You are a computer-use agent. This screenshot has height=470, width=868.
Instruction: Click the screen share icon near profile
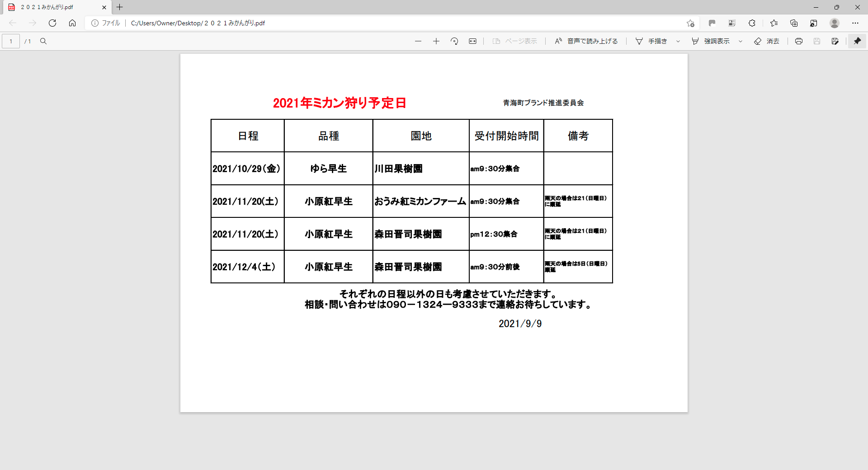[814, 23]
